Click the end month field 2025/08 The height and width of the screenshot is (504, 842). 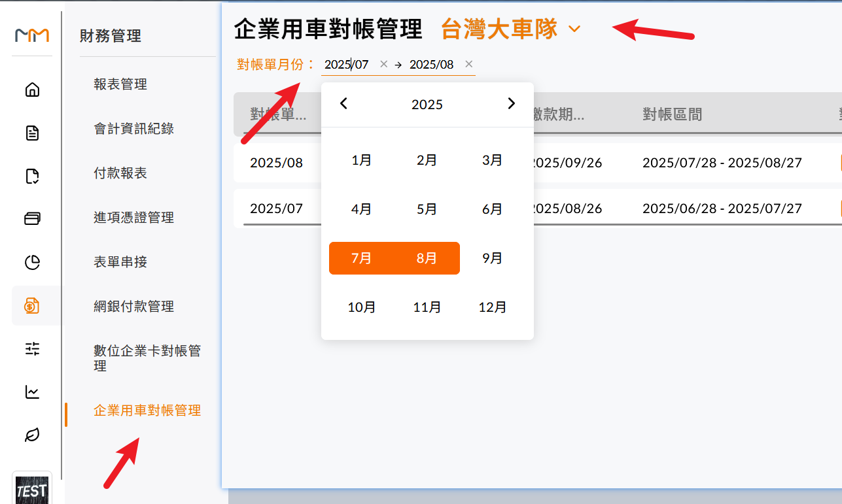click(x=432, y=64)
